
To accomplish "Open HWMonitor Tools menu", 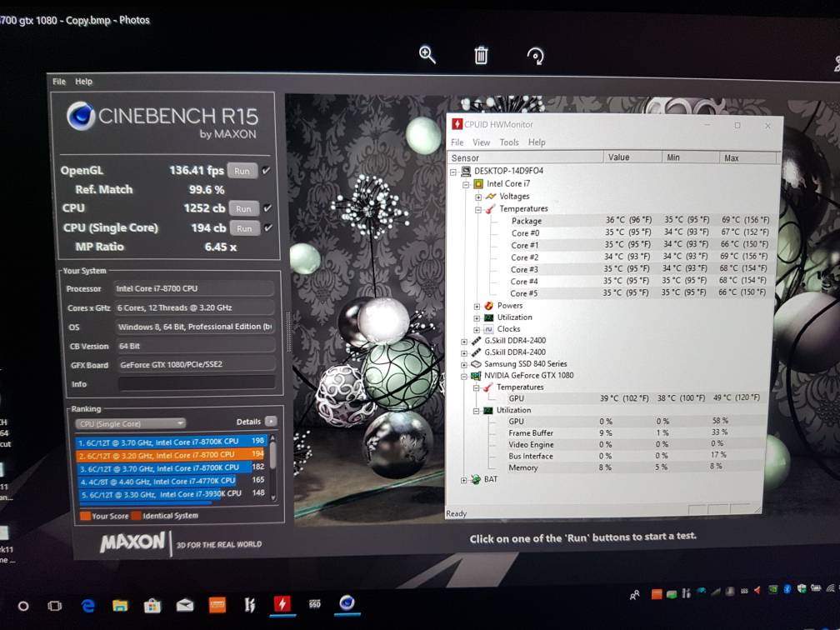I will pyautogui.click(x=509, y=142).
